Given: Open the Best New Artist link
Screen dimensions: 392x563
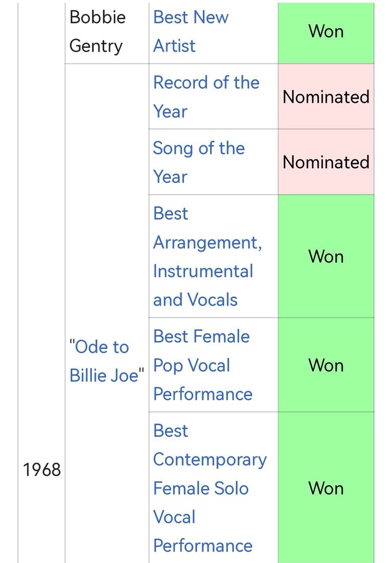Looking at the screenshot, I should pyautogui.click(x=191, y=32).
